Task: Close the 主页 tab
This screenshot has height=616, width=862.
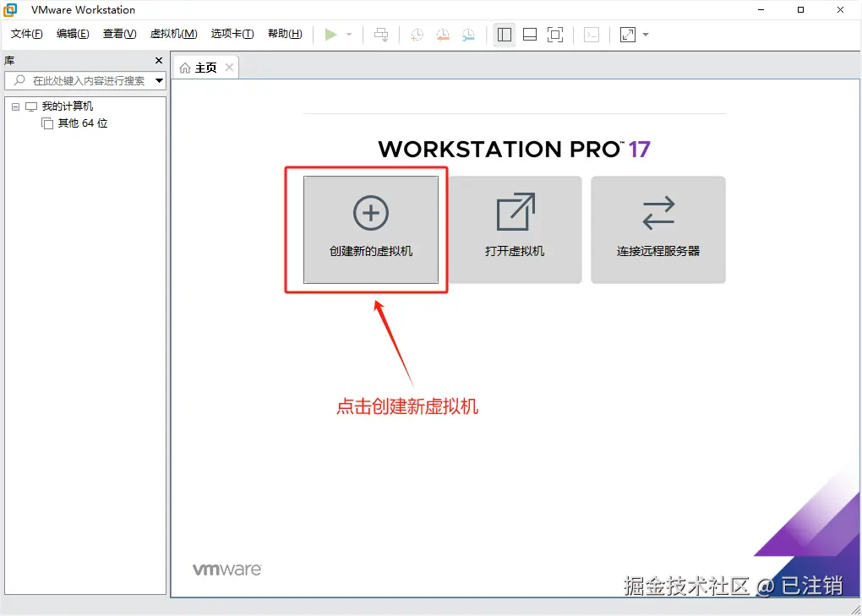Action: pyautogui.click(x=229, y=67)
